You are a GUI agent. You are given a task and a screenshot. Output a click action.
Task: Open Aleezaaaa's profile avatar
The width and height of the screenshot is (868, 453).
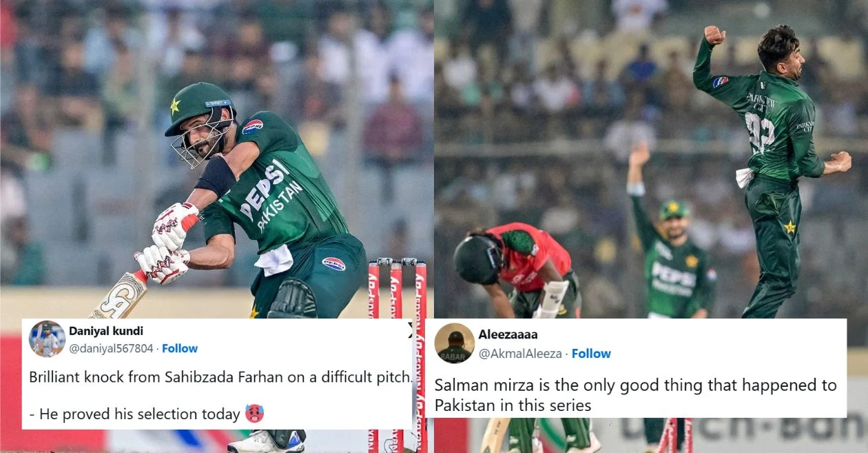(455, 343)
